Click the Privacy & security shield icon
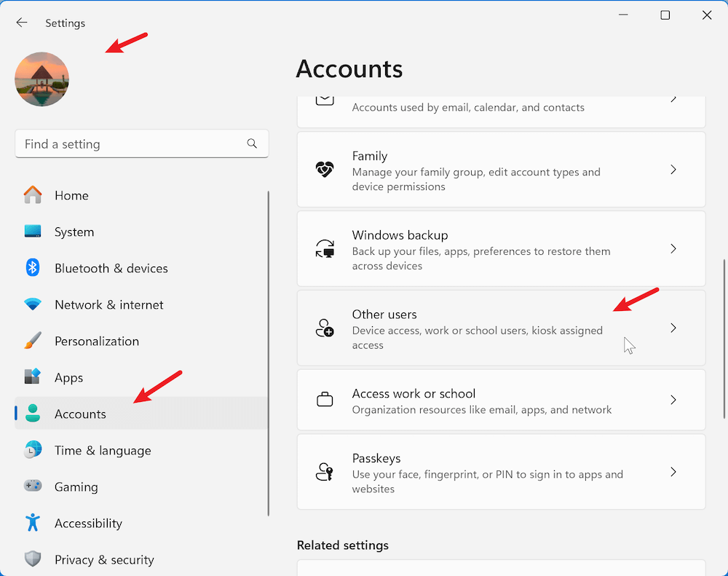 tap(33, 559)
